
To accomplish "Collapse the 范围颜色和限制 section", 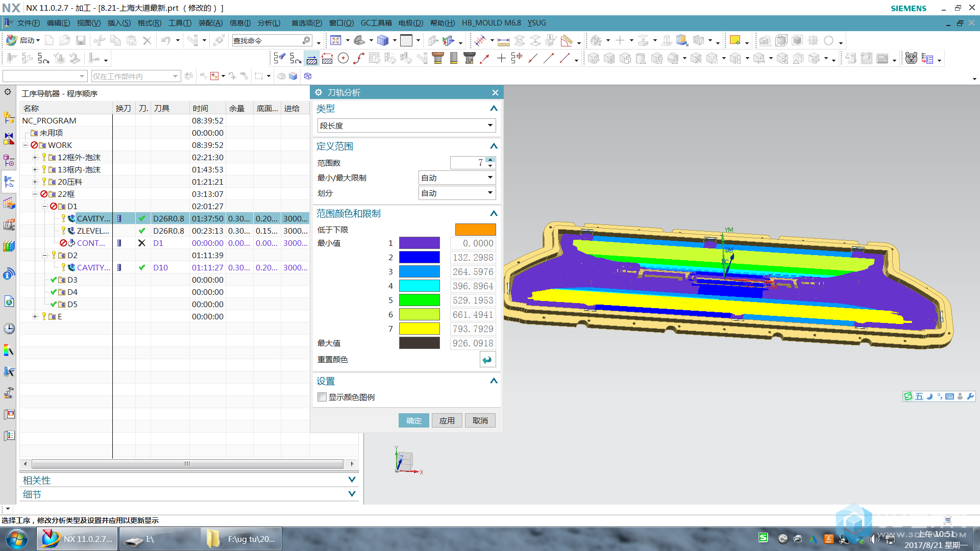I will point(494,213).
